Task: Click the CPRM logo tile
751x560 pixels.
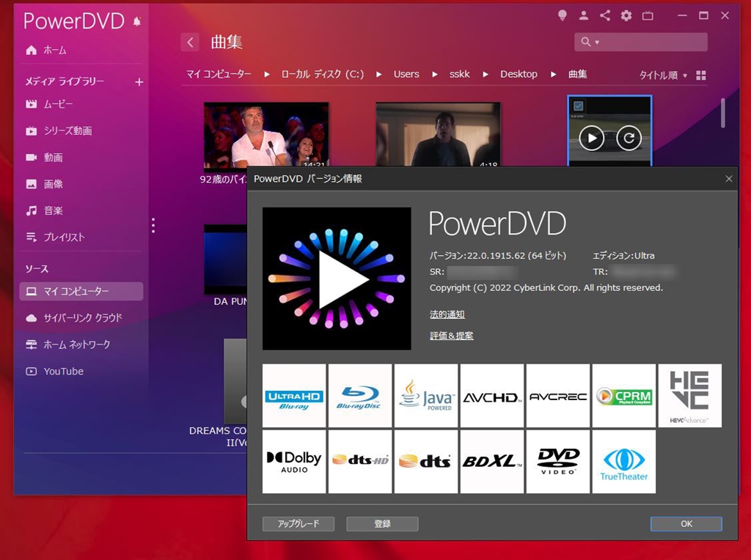Action: pyautogui.click(x=624, y=395)
